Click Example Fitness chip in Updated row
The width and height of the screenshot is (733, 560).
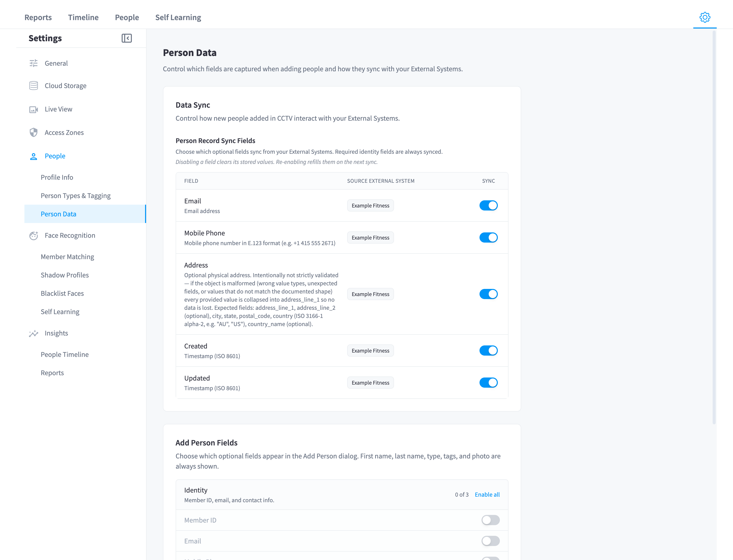(370, 383)
